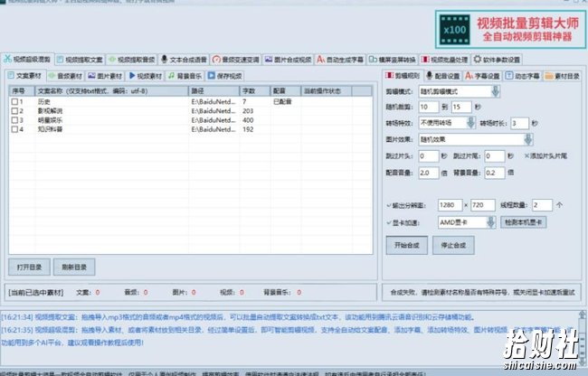Click the 序号 column header

pos(22,91)
